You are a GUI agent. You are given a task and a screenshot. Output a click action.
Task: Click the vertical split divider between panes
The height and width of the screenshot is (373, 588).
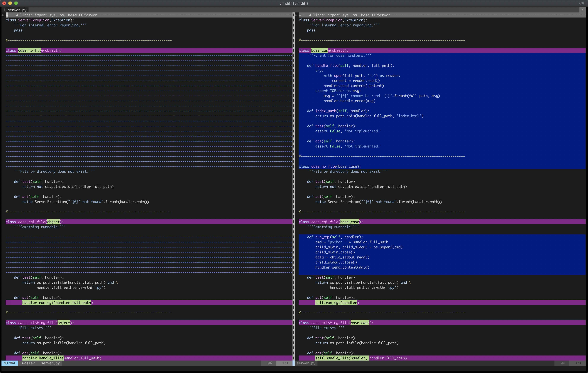(x=294, y=185)
